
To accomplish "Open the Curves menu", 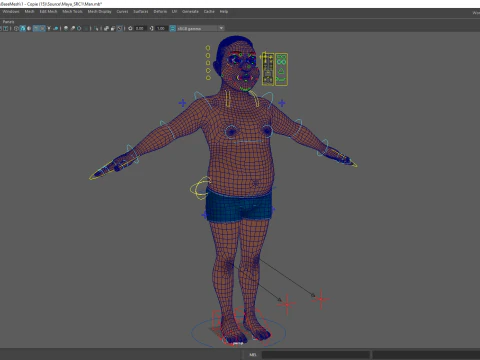I will click(x=122, y=12).
